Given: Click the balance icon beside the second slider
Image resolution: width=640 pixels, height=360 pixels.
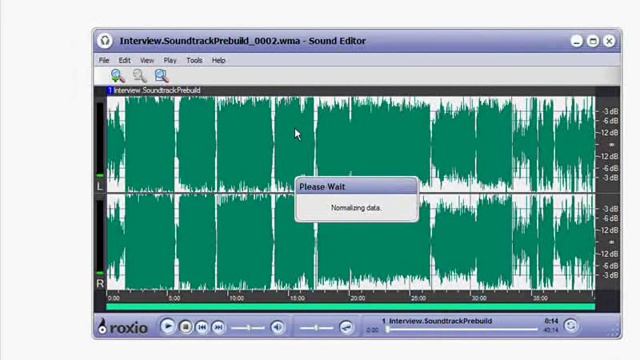Looking at the screenshot, I should [346, 327].
